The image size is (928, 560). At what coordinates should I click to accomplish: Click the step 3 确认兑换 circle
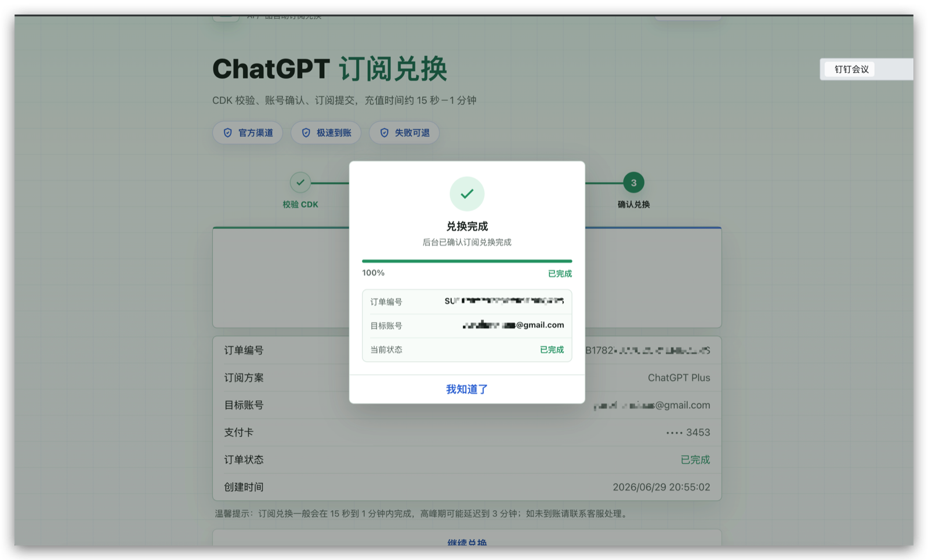click(x=633, y=183)
